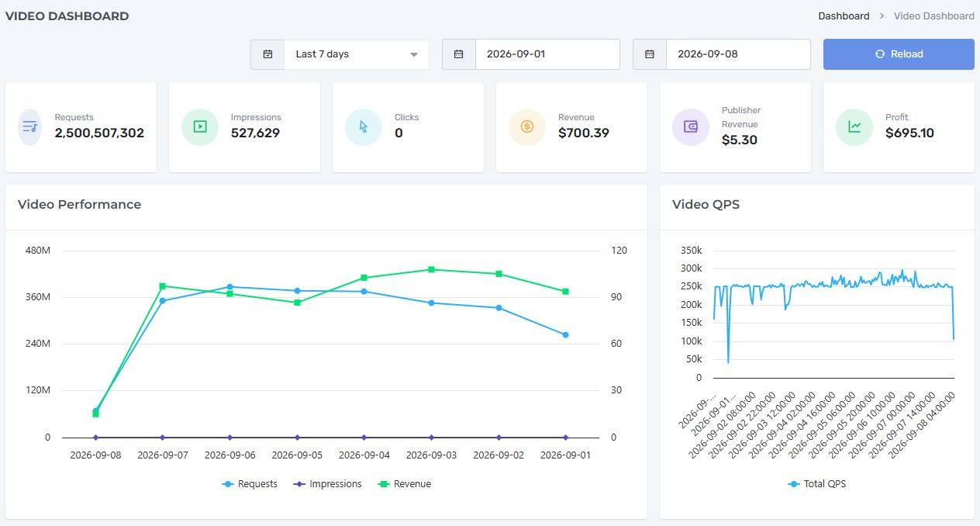Click the Clicks card cursor icon

364,126
